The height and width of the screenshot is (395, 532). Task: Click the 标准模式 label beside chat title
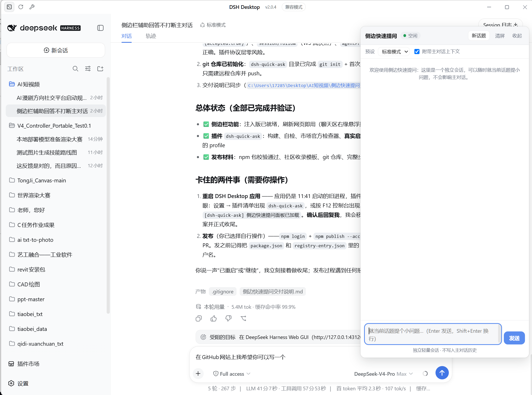coord(213,25)
